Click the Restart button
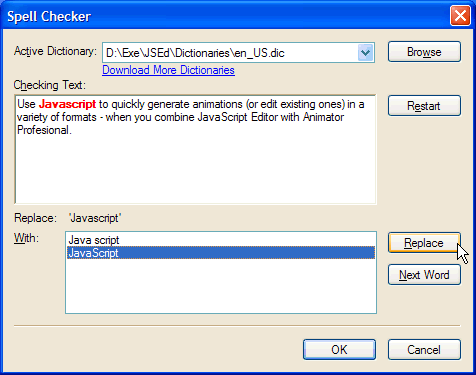476x375 pixels. coord(424,106)
